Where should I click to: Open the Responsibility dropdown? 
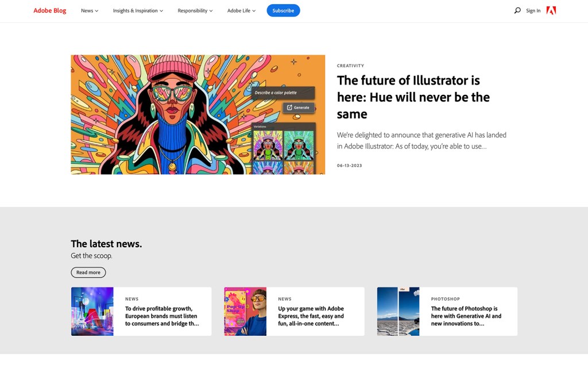(195, 10)
